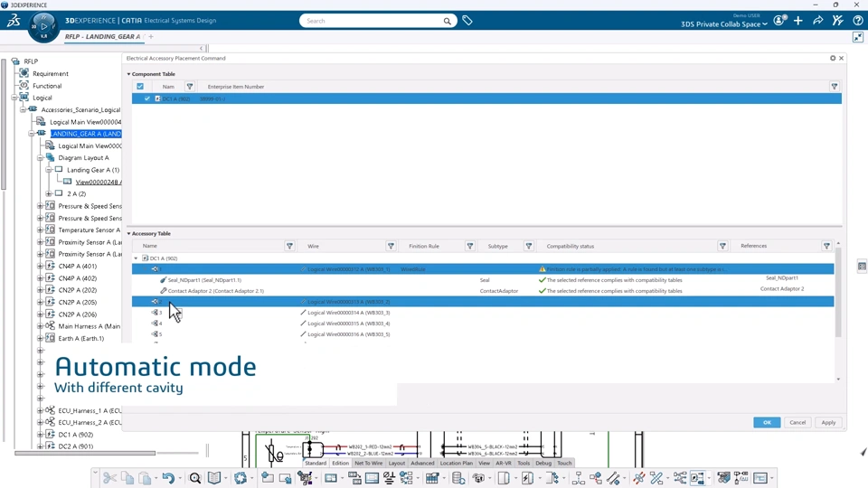868x488 pixels.
Task: Collapse the Logical node in the tree
Action: coord(15,98)
